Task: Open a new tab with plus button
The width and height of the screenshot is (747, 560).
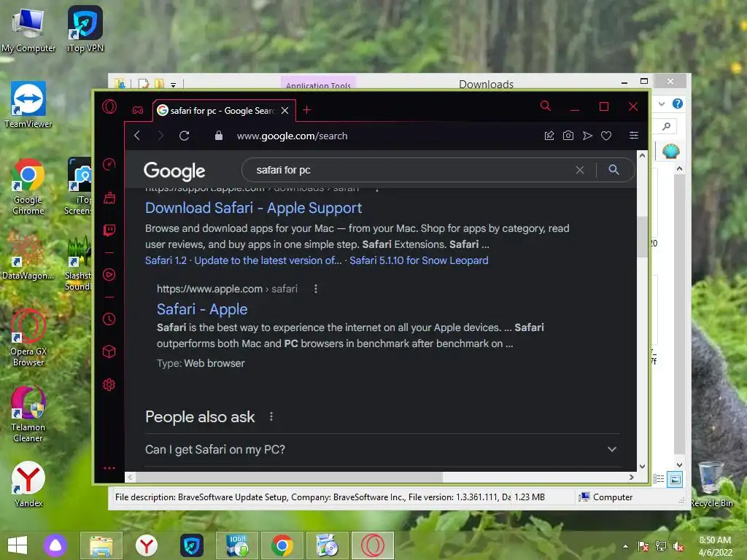Action: [x=307, y=110]
